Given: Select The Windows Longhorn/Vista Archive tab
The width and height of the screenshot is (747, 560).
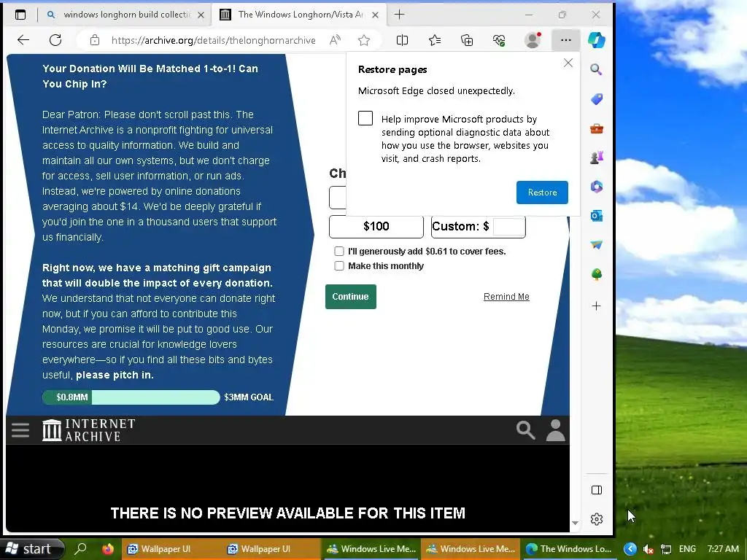Looking at the screenshot, I should click(x=300, y=15).
